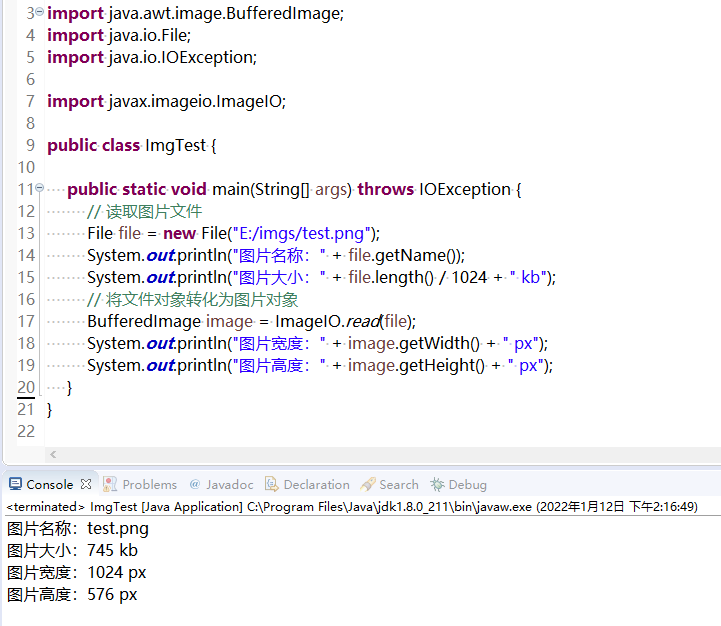Click the terminated ImgTest launch description
This screenshot has width=721, height=626.
352,506
